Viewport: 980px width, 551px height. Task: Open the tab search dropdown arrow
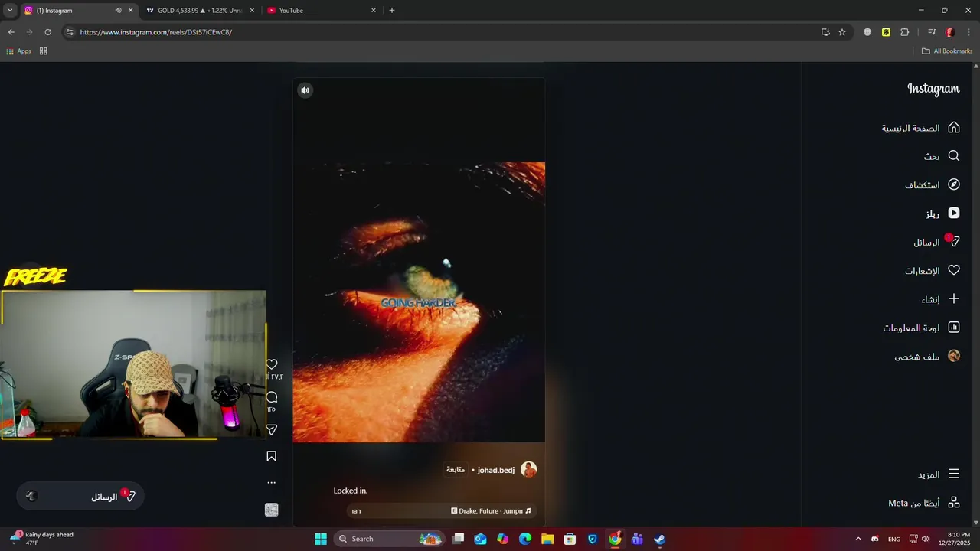[x=10, y=11]
